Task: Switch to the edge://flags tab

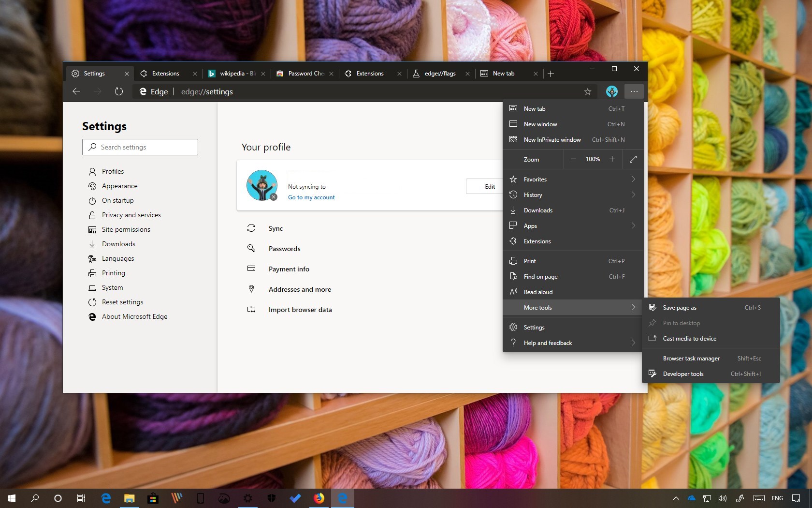Action: [x=439, y=74]
